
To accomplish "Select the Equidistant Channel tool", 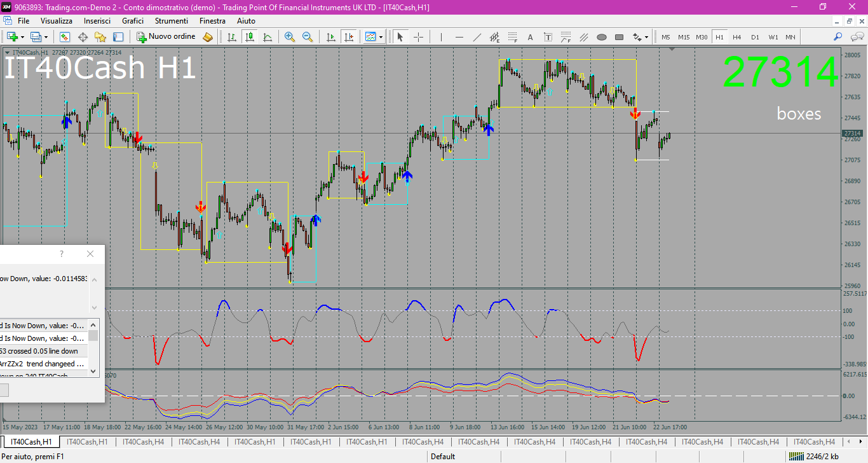I will [x=494, y=37].
